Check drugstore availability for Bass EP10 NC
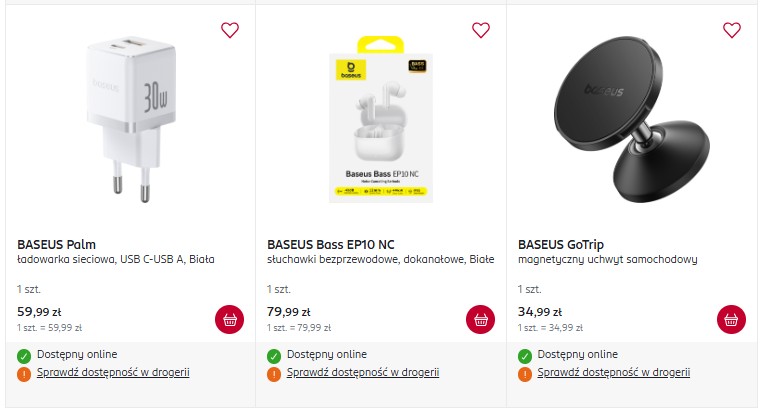 [x=363, y=373]
